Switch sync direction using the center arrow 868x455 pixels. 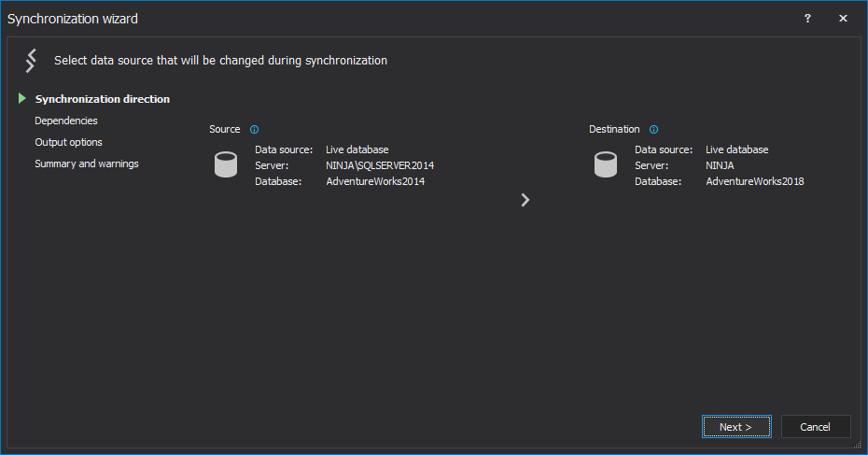pyautogui.click(x=525, y=200)
